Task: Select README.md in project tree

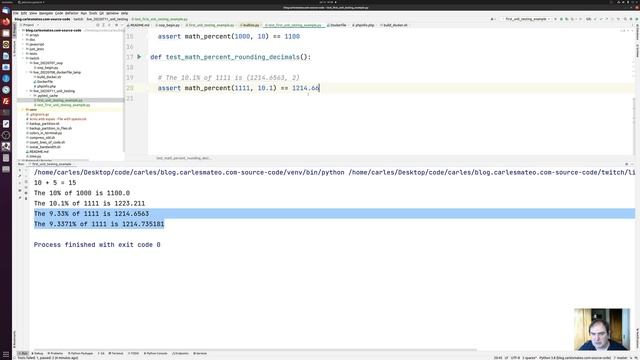Action: 38,152
